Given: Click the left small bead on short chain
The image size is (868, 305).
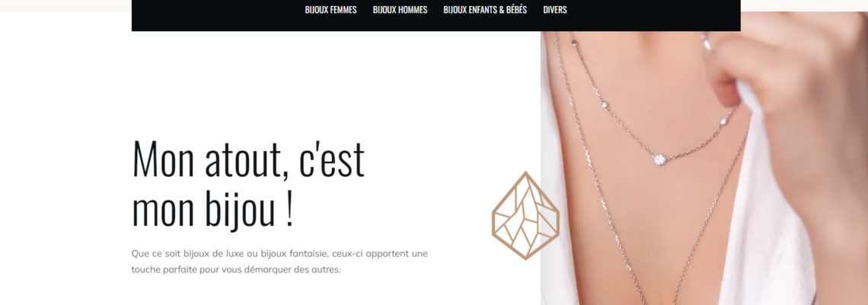Looking at the screenshot, I should tap(605, 104).
